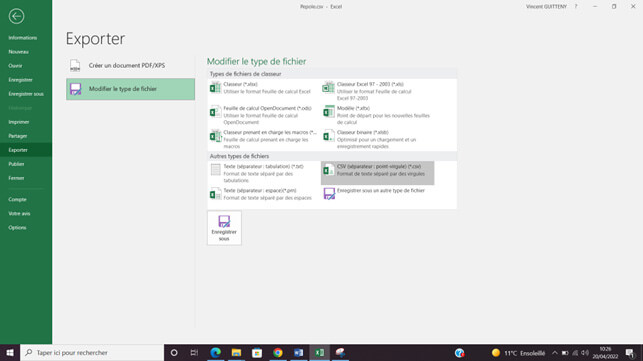Choose Créer un document PDF/XPS
Image resolution: width=643 pixels, height=361 pixels.
pyautogui.click(x=130, y=66)
